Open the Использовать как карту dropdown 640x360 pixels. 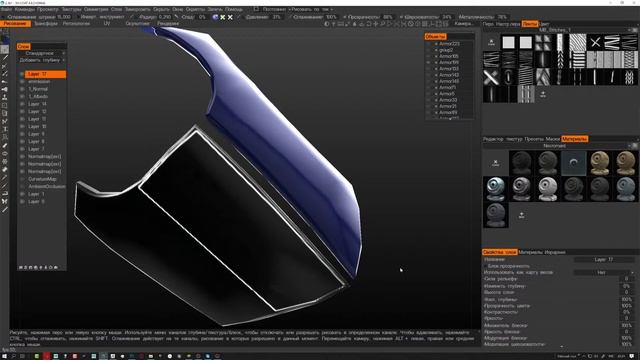click(604, 272)
